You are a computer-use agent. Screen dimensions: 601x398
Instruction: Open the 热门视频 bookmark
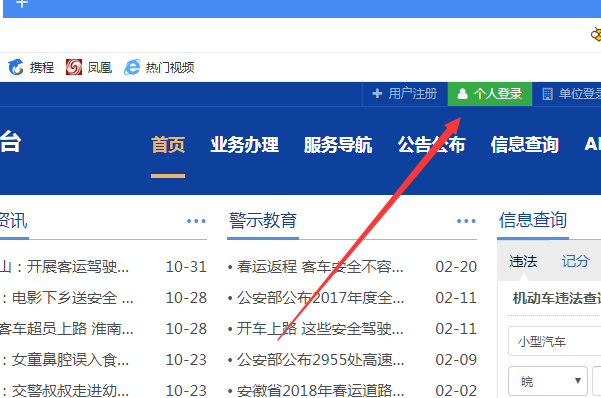pos(159,67)
